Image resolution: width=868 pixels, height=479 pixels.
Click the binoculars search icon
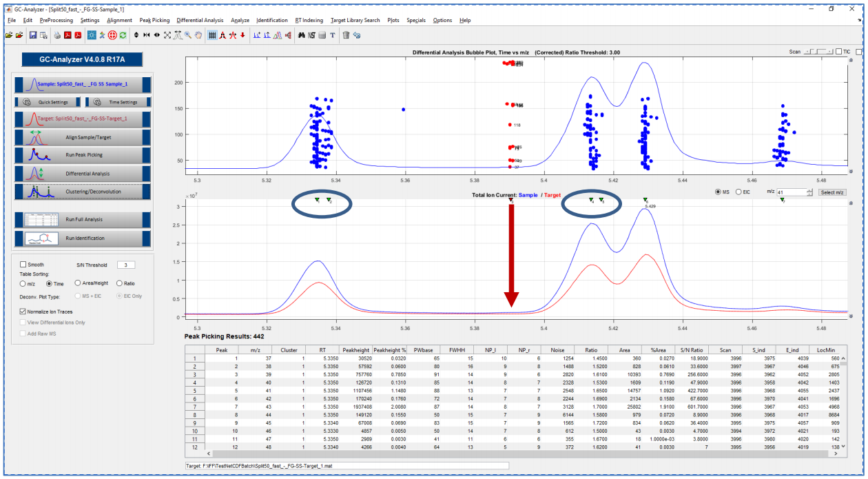(301, 34)
